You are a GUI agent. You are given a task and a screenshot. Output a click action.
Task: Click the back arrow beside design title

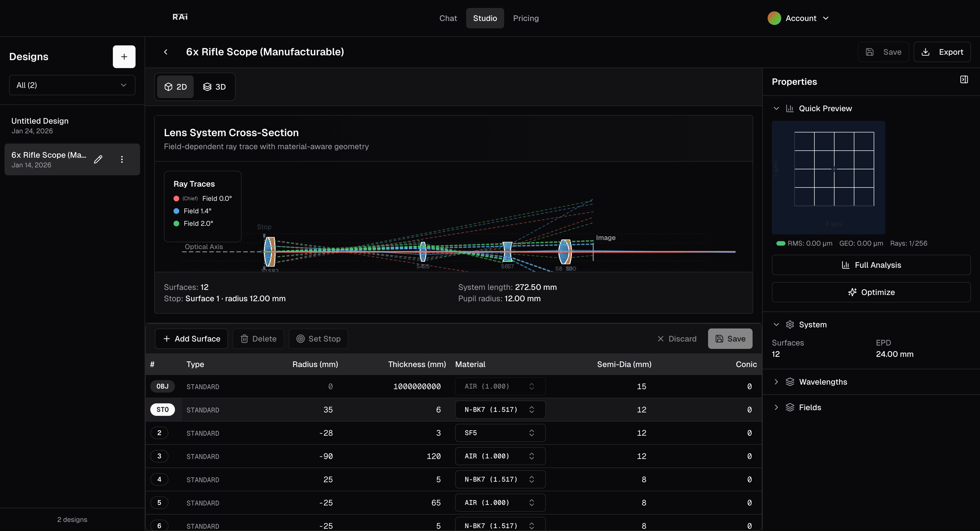[166, 52]
